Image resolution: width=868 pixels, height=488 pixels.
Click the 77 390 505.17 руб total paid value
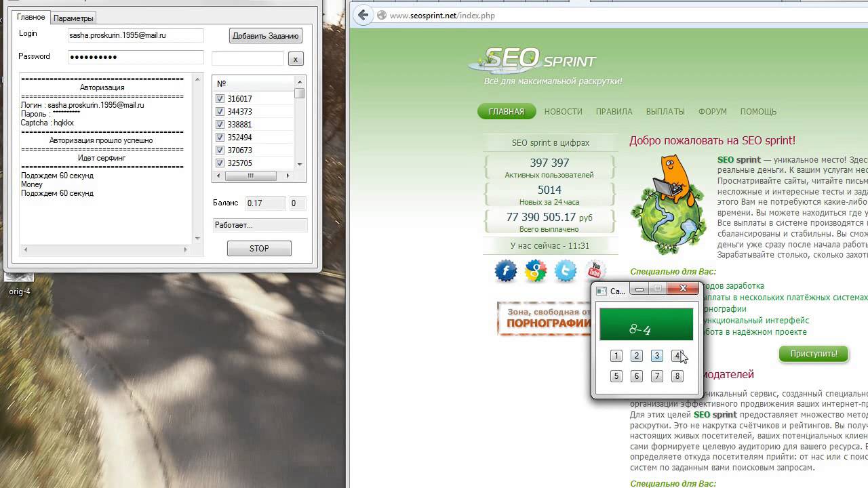pos(549,217)
